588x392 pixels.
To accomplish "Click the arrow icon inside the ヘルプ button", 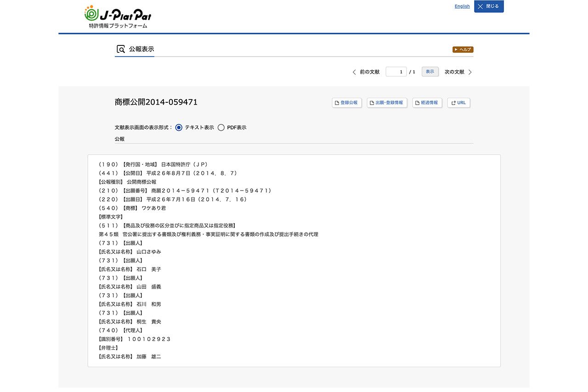I will pos(456,49).
